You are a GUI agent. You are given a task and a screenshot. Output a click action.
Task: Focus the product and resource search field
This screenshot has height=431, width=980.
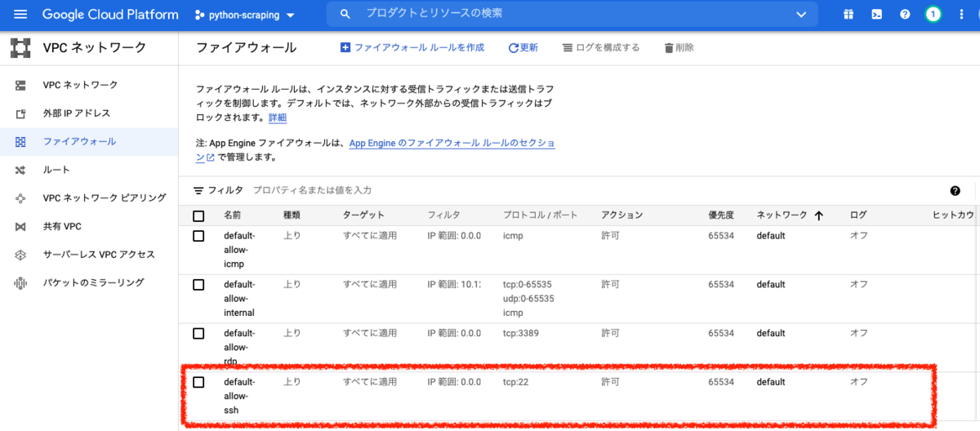click(x=572, y=15)
